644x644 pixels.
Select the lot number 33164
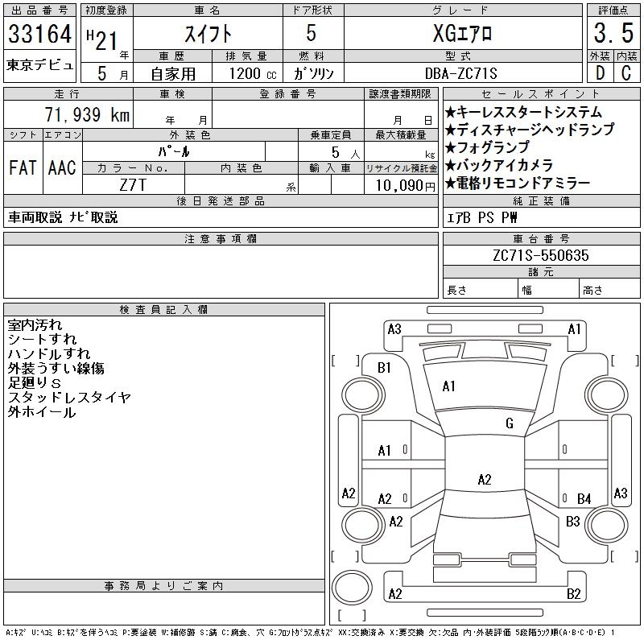coord(40,35)
